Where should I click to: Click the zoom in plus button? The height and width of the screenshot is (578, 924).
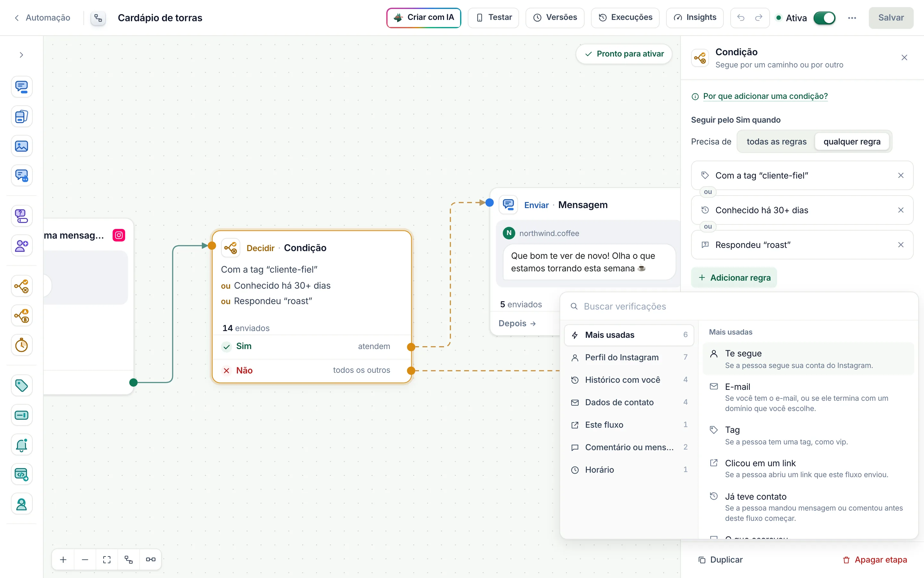(x=64, y=560)
